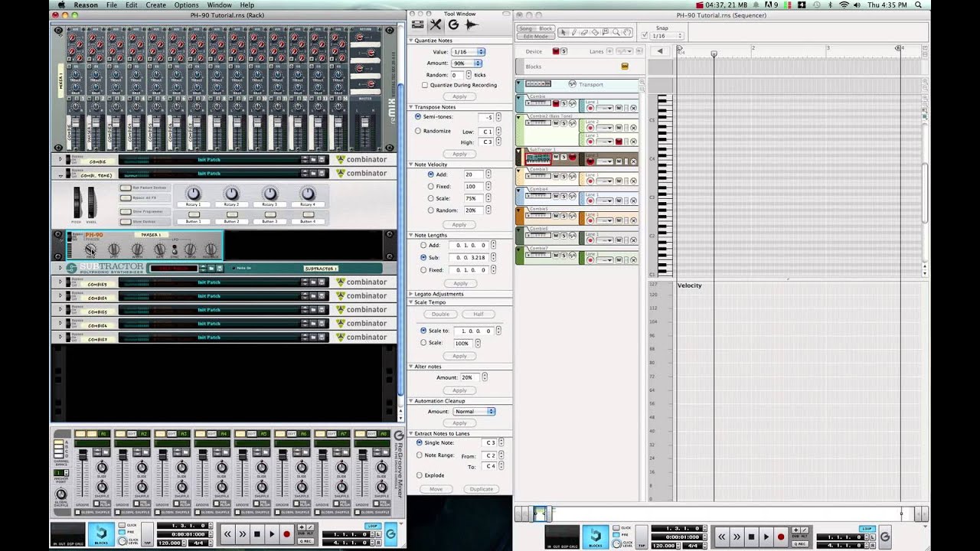Toggle Click metronome in Rack transport

tap(122, 527)
